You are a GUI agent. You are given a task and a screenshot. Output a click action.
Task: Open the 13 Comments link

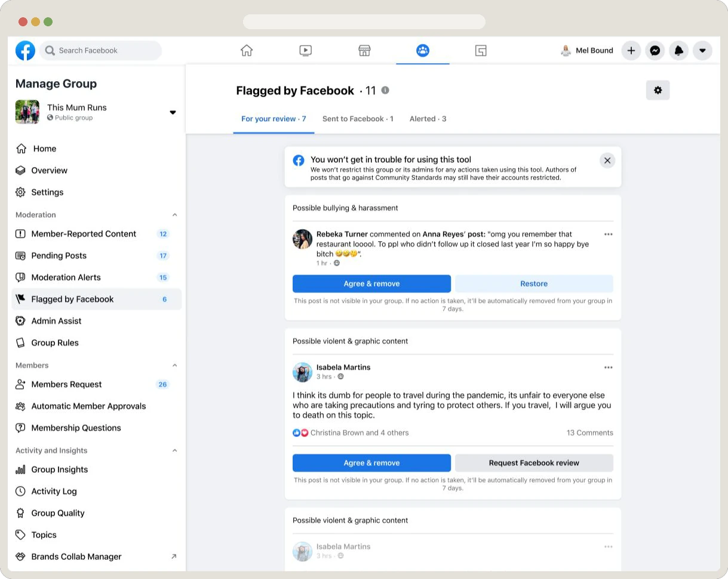[589, 433]
